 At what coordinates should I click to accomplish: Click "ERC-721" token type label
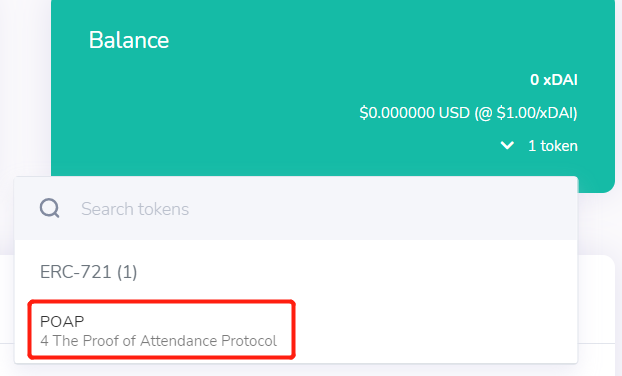tap(76, 272)
